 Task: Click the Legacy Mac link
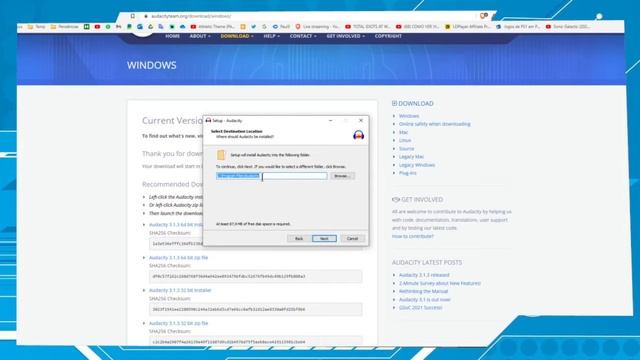tap(411, 157)
